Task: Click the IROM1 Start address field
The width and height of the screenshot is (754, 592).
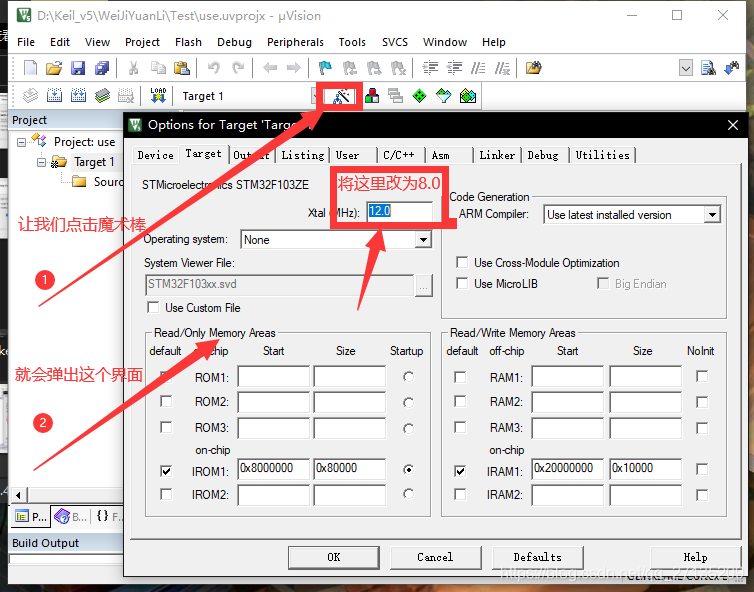Action: (x=273, y=468)
